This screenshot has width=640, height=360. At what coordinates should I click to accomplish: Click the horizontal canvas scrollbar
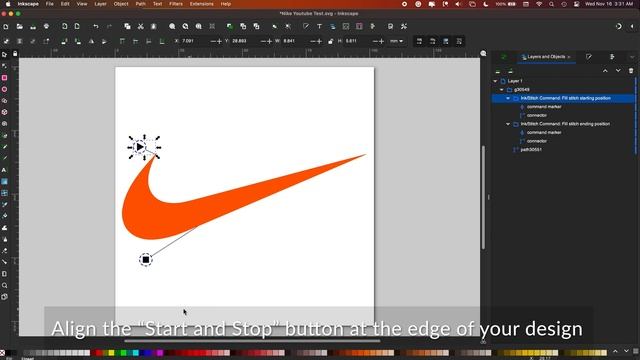click(252, 341)
